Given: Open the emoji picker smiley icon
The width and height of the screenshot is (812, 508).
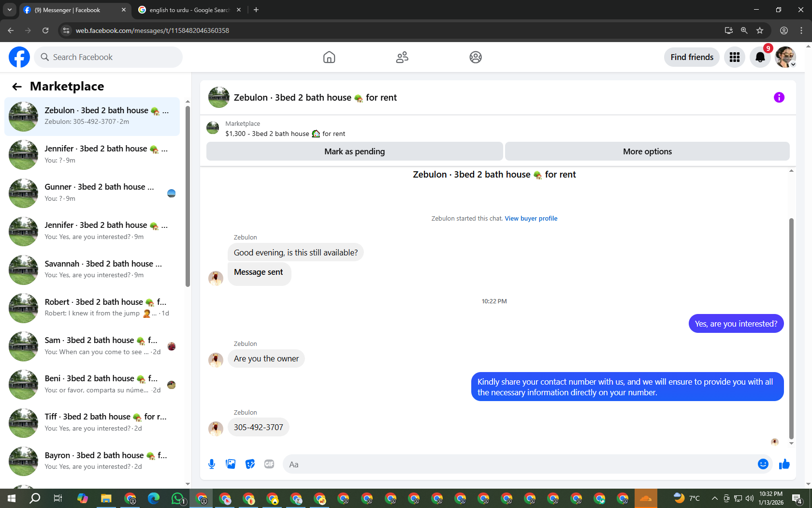Looking at the screenshot, I should pos(763,464).
